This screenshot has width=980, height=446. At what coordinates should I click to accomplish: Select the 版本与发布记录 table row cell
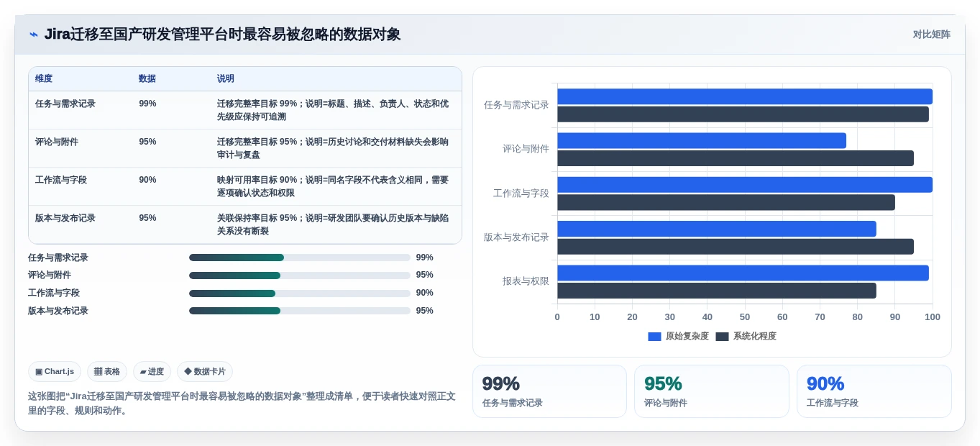[x=65, y=218]
